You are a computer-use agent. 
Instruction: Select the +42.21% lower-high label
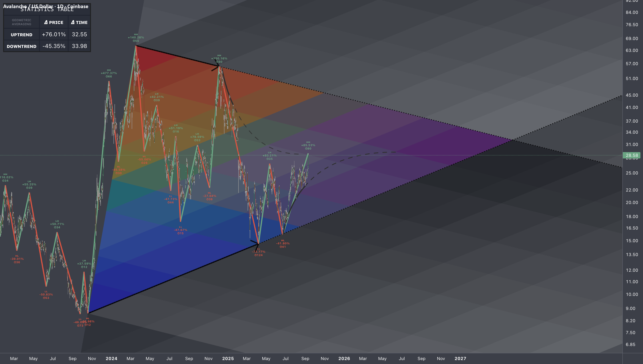(156, 97)
